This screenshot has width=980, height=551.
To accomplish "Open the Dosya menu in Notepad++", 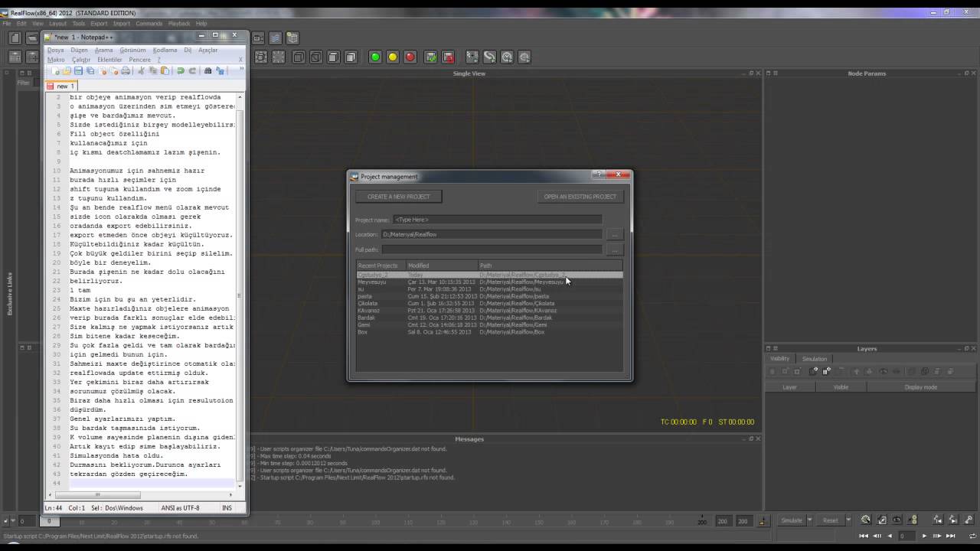I will pyautogui.click(x=56, y=51).
